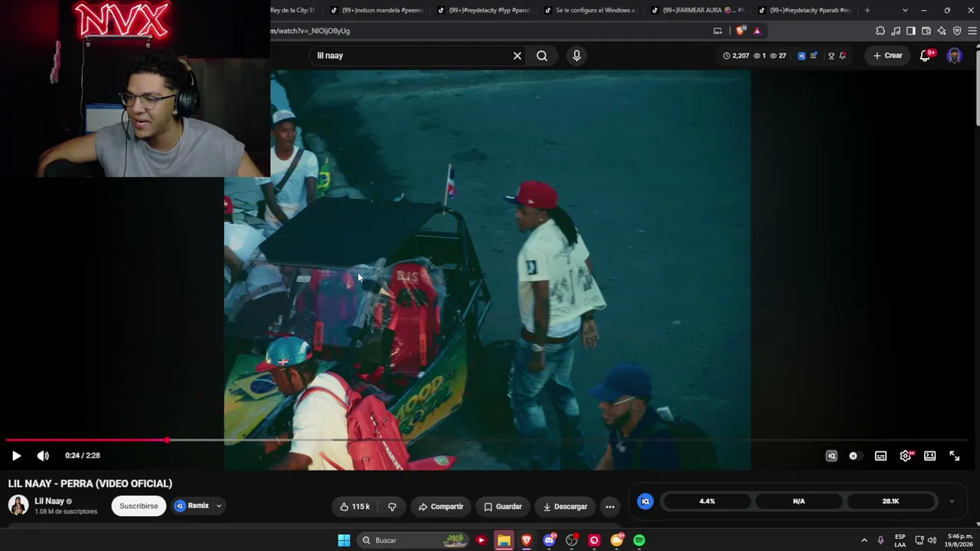Viewport: 980px width, 551px height.
Task: Click the blue IQ badge beside stats
Action: coord(645,501)
